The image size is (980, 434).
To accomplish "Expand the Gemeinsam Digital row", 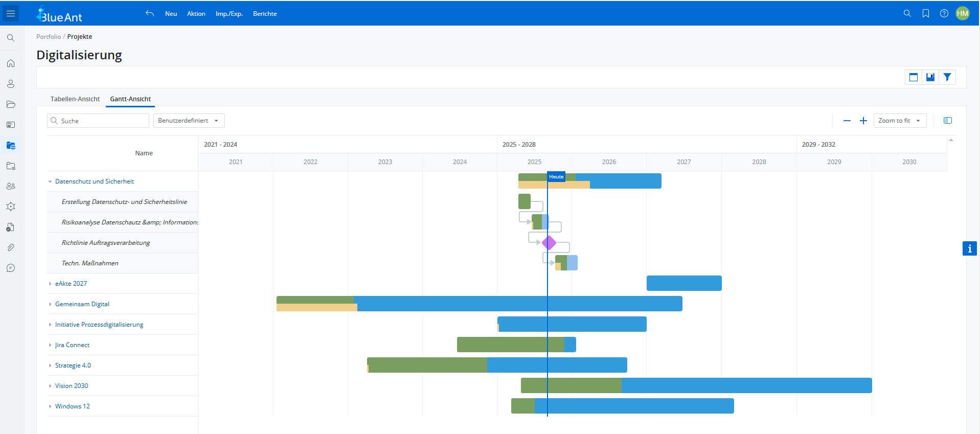I will pyautogui.click(x=50, y=304).
